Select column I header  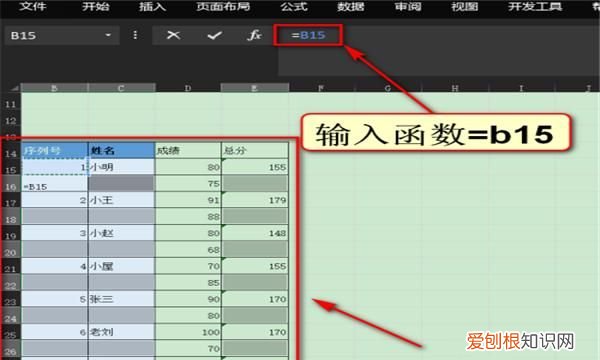(521, 88)
